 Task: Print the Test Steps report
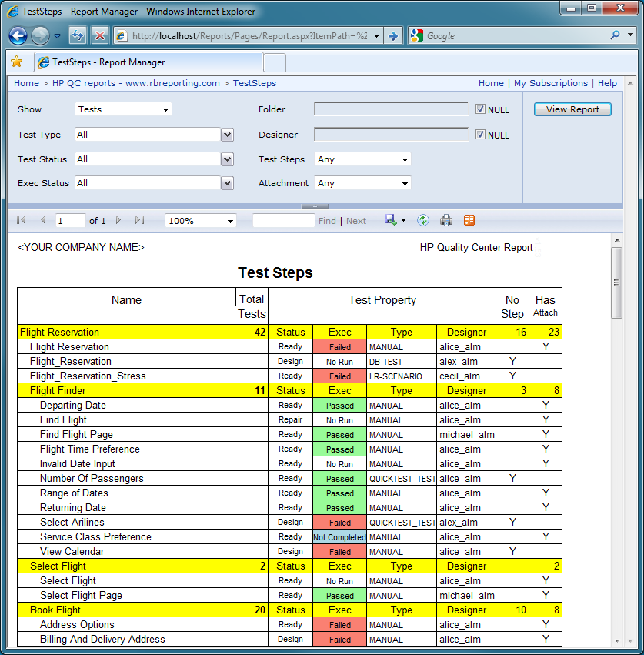click(445, 220)
